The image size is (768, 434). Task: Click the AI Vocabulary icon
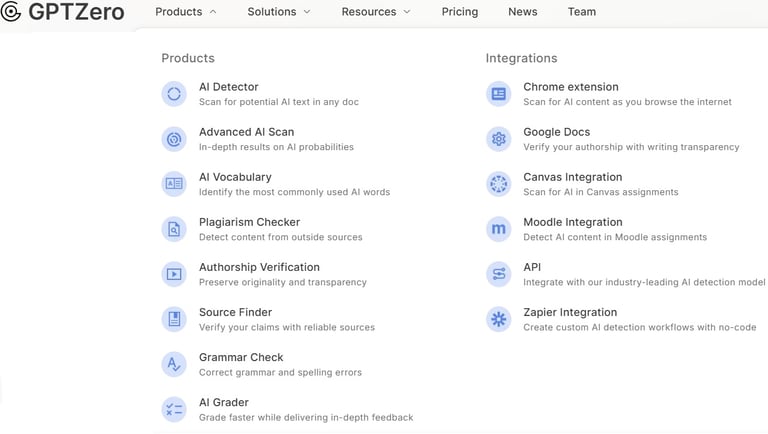(174, 184)
